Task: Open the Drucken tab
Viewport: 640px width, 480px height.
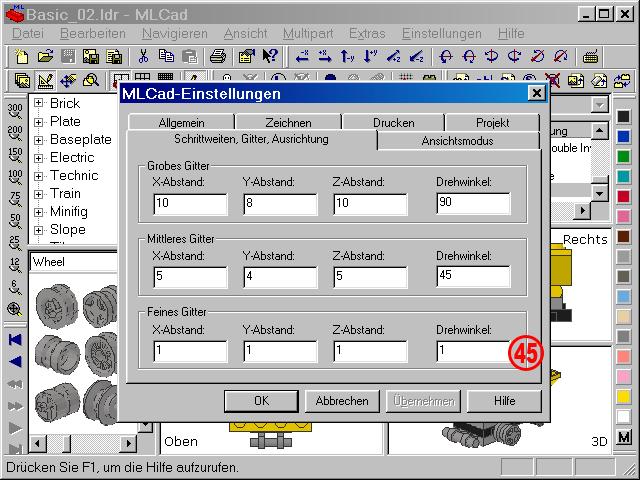Action: tap(393, 122)
